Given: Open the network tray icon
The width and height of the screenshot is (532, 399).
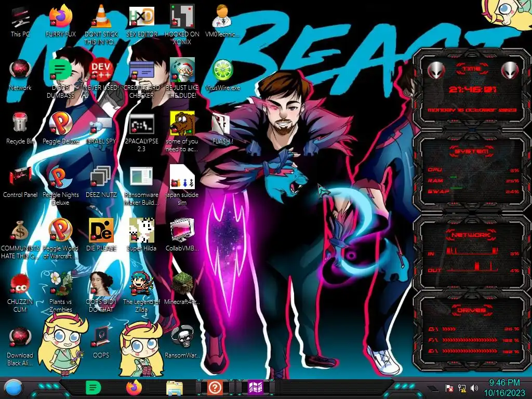Looking at the screenshot, I should point(462,388).
